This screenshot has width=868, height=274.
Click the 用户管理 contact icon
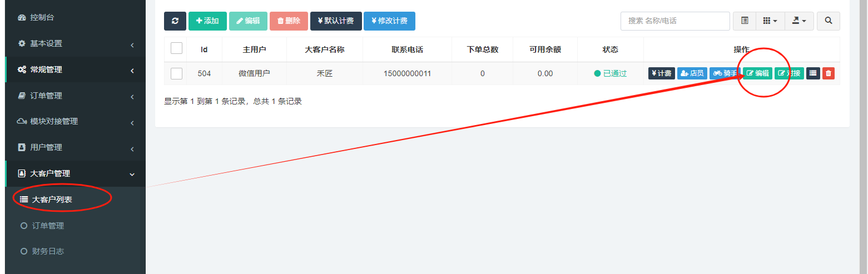(x=22, y=147)
